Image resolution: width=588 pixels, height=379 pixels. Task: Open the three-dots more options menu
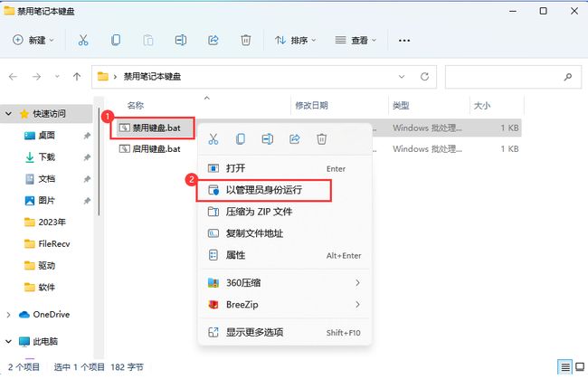click(404, 40)
